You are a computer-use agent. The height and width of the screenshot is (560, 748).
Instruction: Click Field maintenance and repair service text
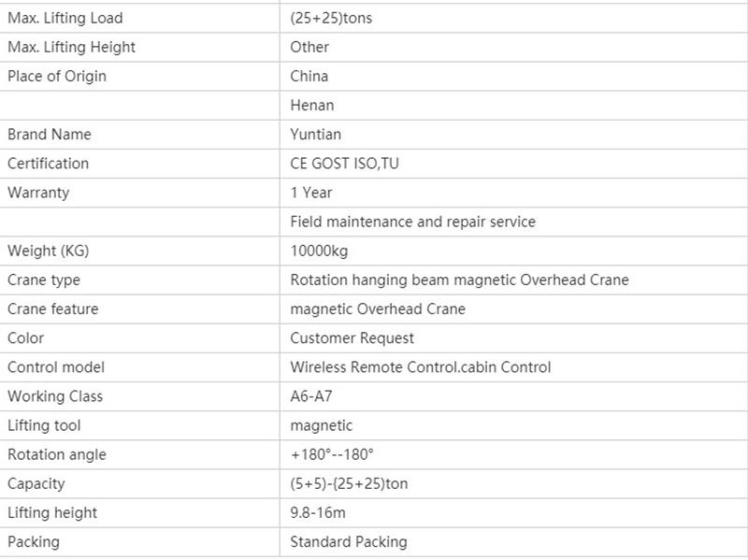tap(413, 222)
